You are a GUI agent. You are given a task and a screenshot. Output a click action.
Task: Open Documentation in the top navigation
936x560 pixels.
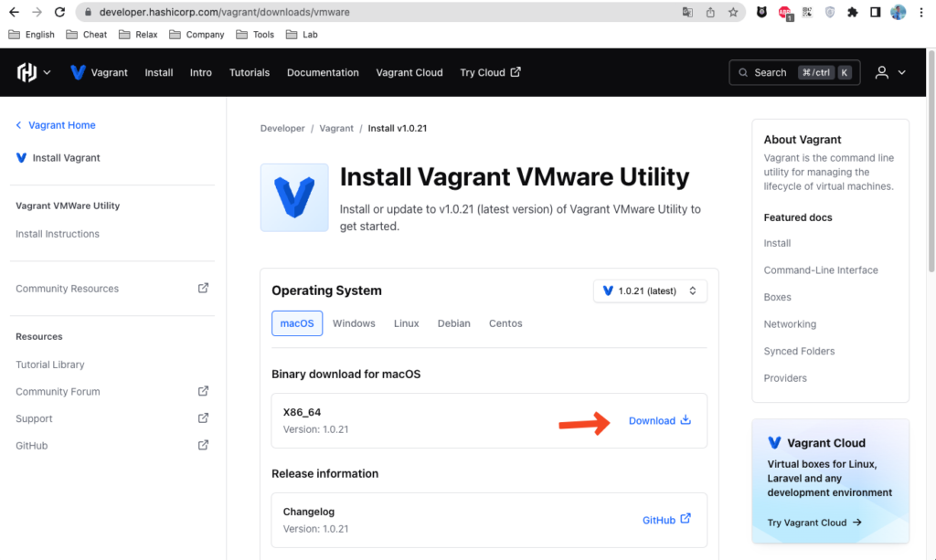(x=323, y=72)
